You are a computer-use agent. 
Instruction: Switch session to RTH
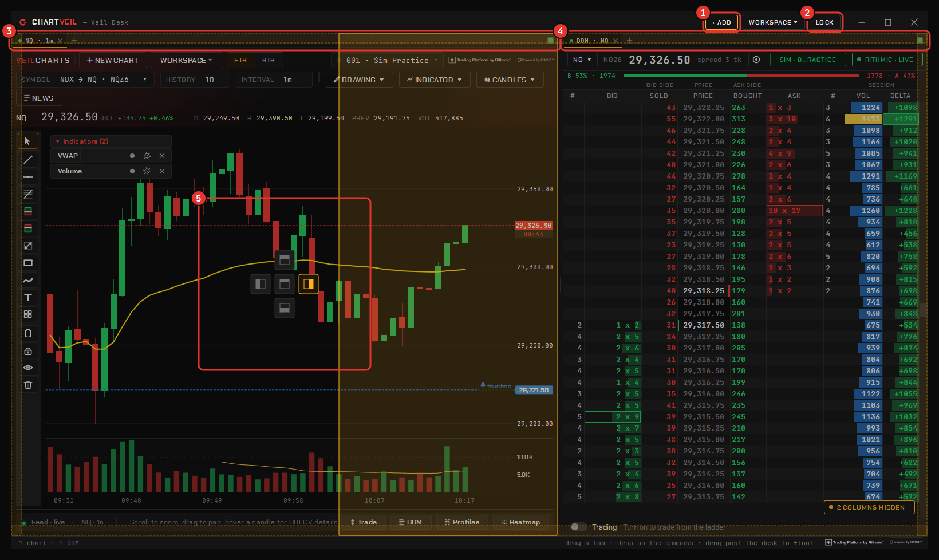(269, 60)
